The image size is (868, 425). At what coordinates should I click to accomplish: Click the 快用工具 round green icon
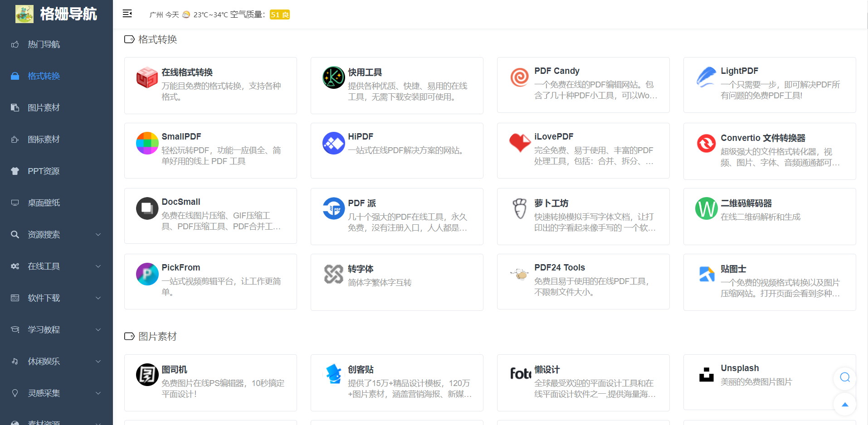[333, 77]
